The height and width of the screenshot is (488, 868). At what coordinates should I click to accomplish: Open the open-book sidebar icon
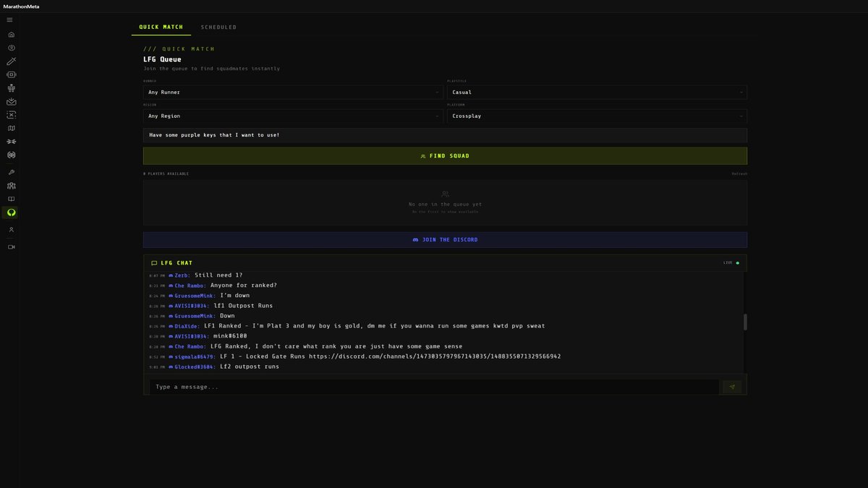tap(11, 199)
